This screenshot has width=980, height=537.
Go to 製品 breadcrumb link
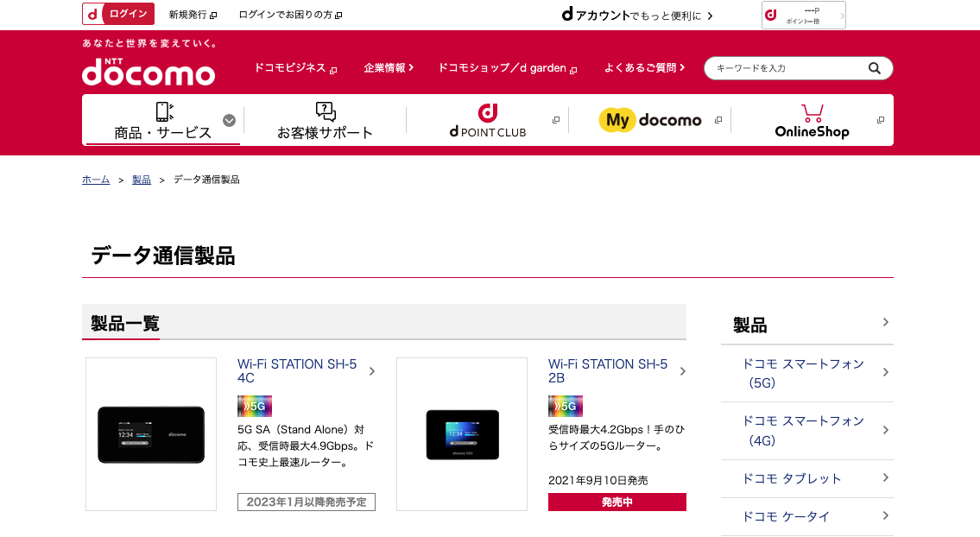pos(142,180)
